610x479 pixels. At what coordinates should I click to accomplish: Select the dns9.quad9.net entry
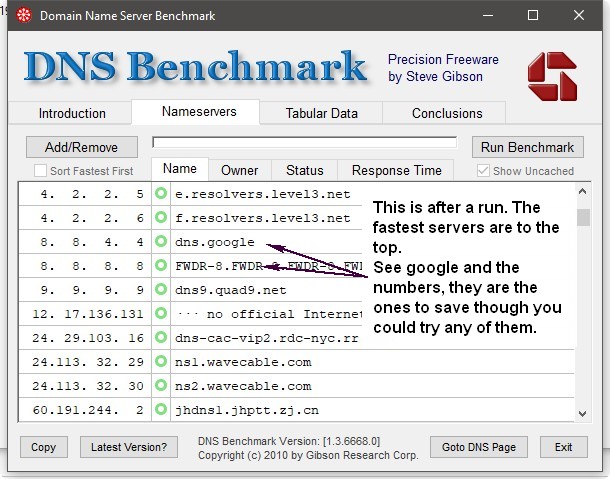click(231, 290)
